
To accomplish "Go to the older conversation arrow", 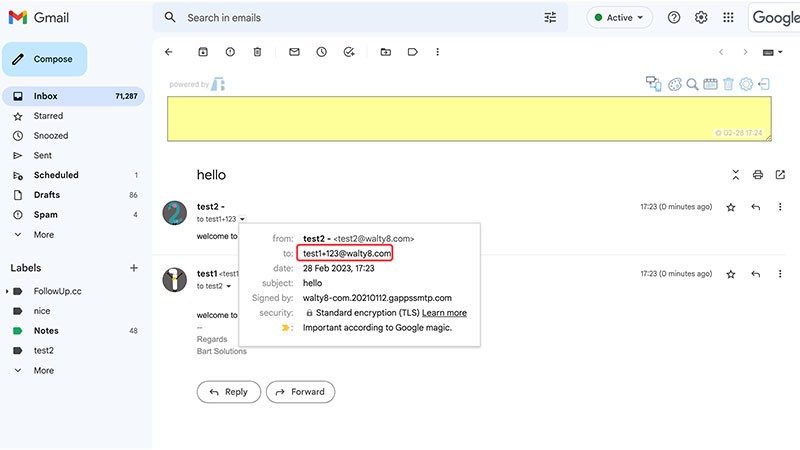I will point(745,52).
